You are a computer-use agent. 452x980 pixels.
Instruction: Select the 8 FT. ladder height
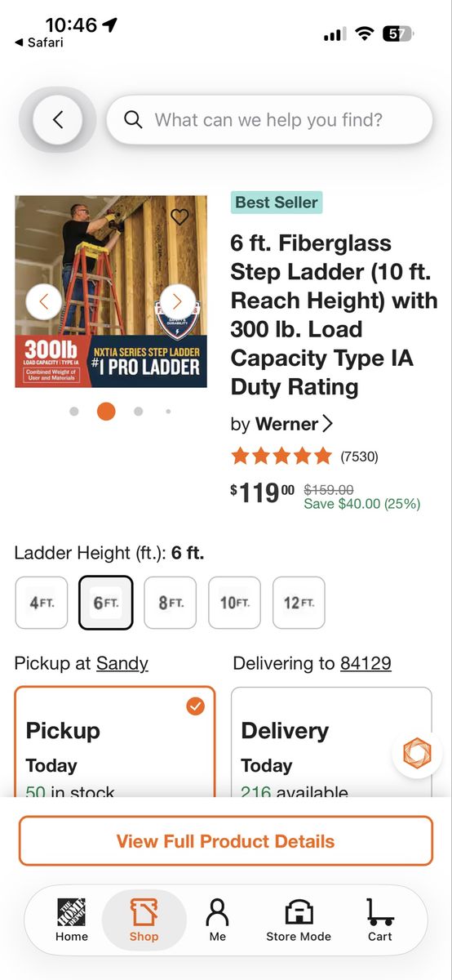click(171, 603)
